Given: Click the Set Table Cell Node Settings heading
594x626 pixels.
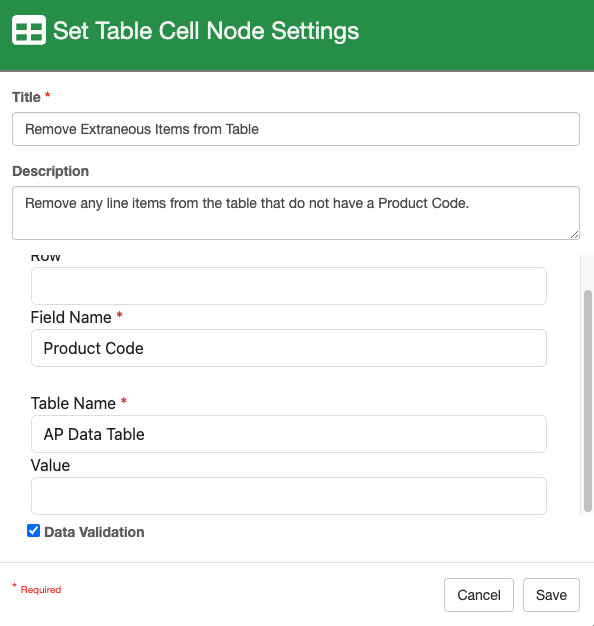Looking at the screenshot, I should pyautogui.click(x=206, y=31).
